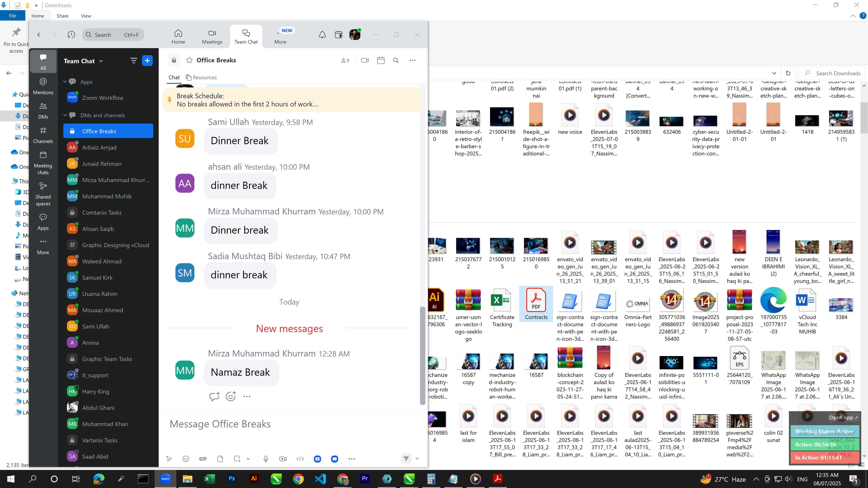Viewport: 868px width, 488px height.
Task: Switch to the Zoom Meetings tab
Action: pos(212,37)
